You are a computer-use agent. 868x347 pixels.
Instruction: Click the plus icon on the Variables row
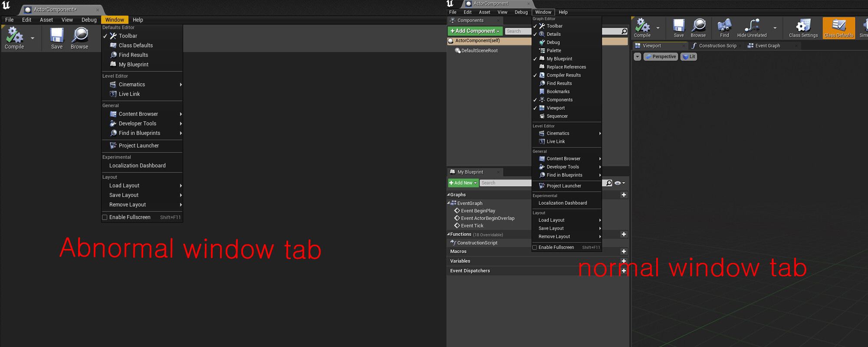[624, 261]
